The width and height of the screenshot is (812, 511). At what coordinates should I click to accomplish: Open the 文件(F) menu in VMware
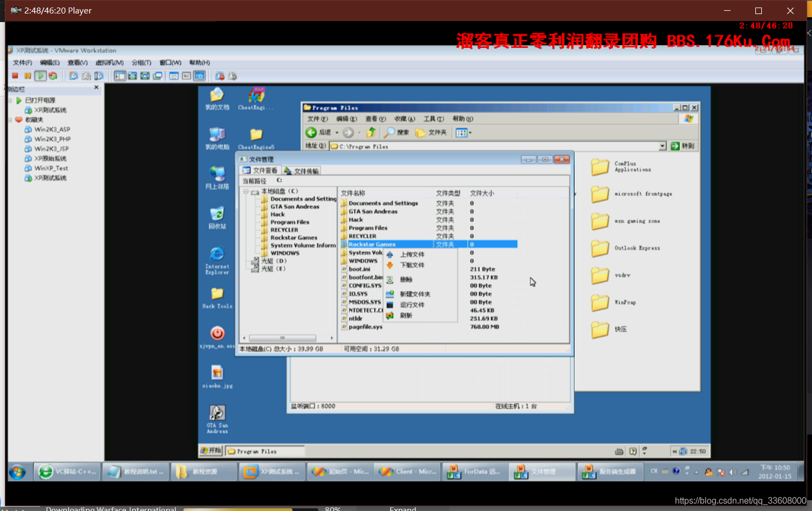tap(22, 63)
